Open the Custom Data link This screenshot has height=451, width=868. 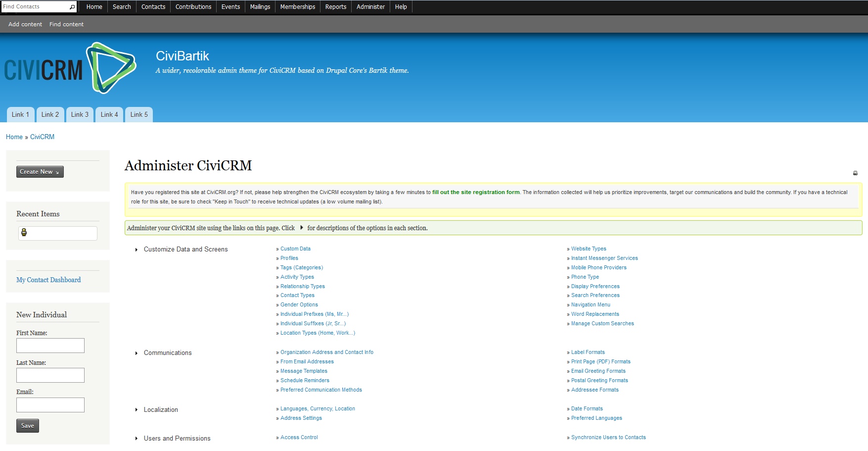click(x=295, y=249)
